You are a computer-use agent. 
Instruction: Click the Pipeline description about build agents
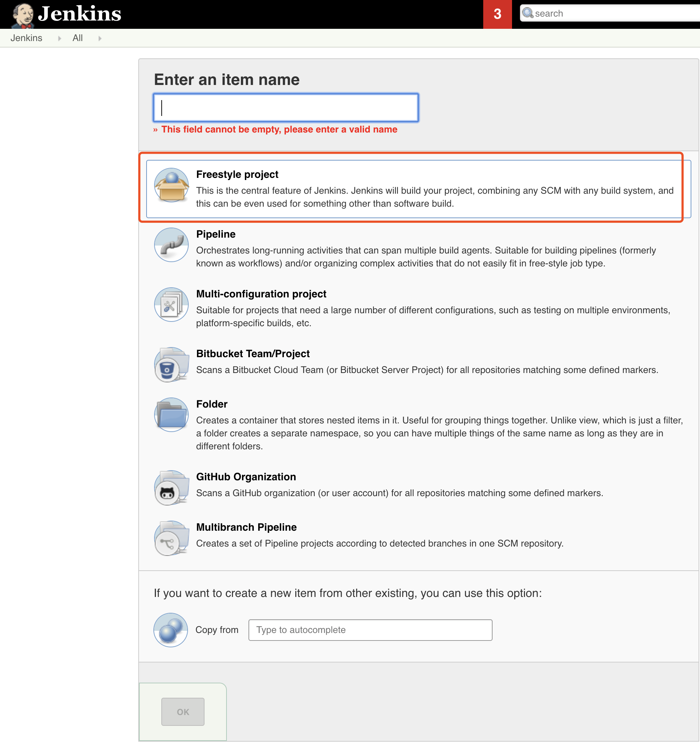(x=426, y=257)
